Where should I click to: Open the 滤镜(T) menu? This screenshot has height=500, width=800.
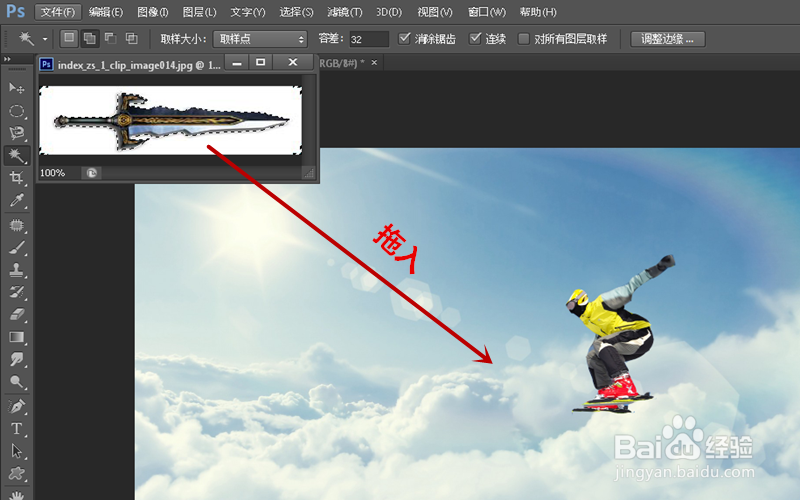[344, 12]
